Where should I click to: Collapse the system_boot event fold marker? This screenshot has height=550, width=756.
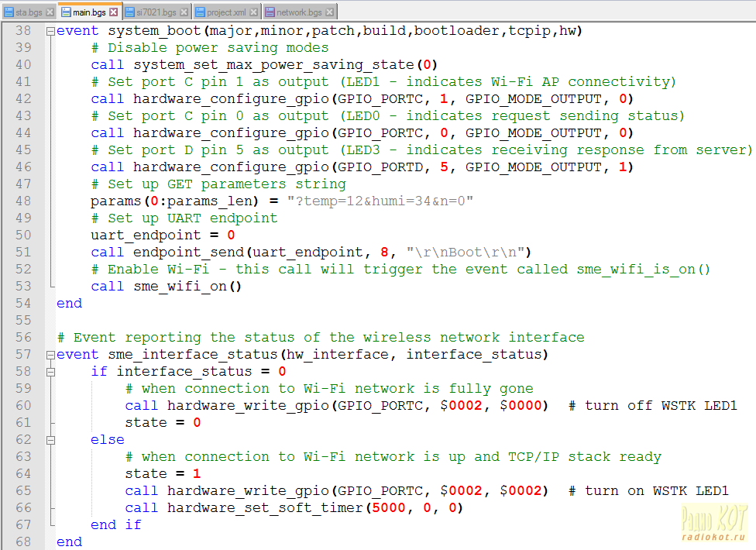tap(50, 31)
